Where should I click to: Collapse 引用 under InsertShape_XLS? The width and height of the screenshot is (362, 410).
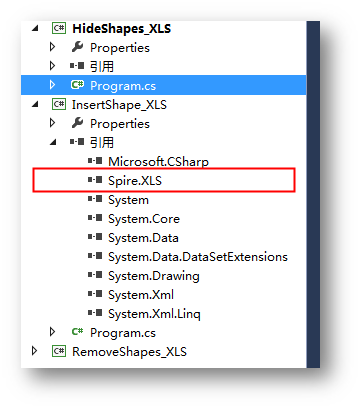coord(53,143)
